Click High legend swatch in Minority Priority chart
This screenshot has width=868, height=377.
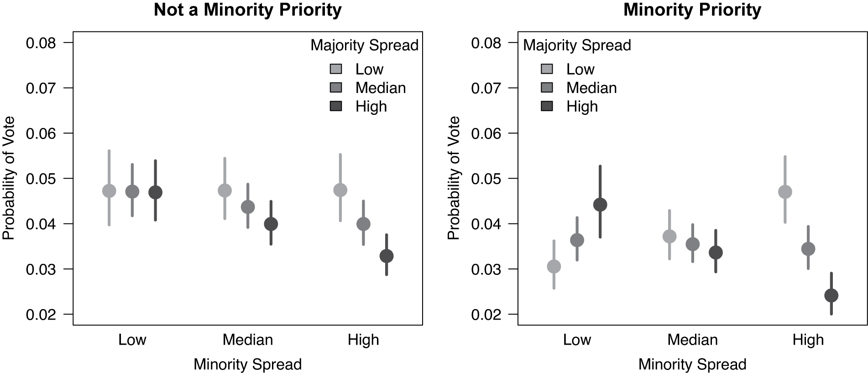coord(547,106)
